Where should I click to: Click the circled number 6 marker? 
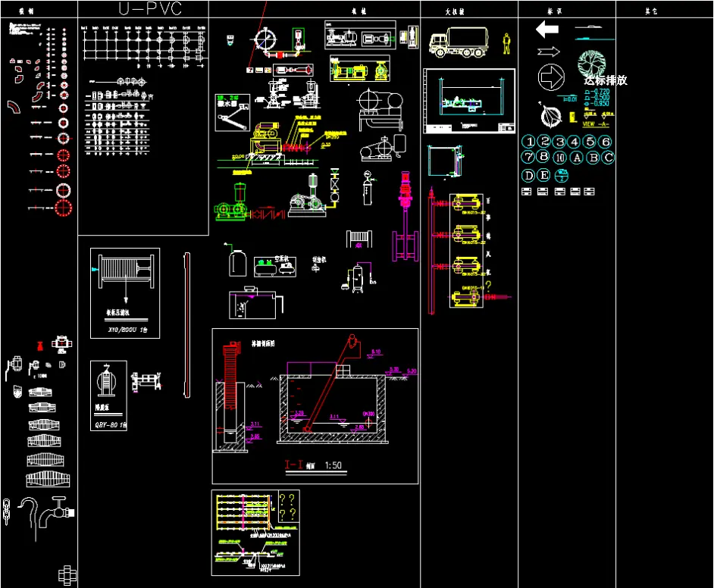click(x=606, y=142)
